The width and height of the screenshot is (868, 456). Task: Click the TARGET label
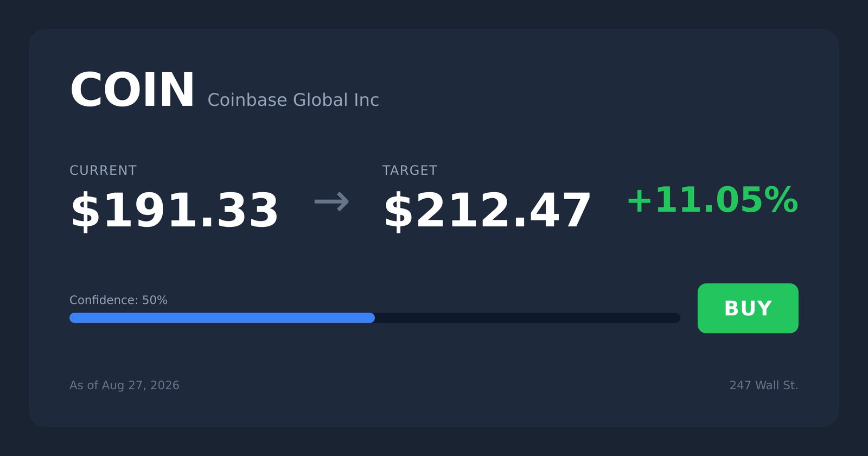click(410, 170)
